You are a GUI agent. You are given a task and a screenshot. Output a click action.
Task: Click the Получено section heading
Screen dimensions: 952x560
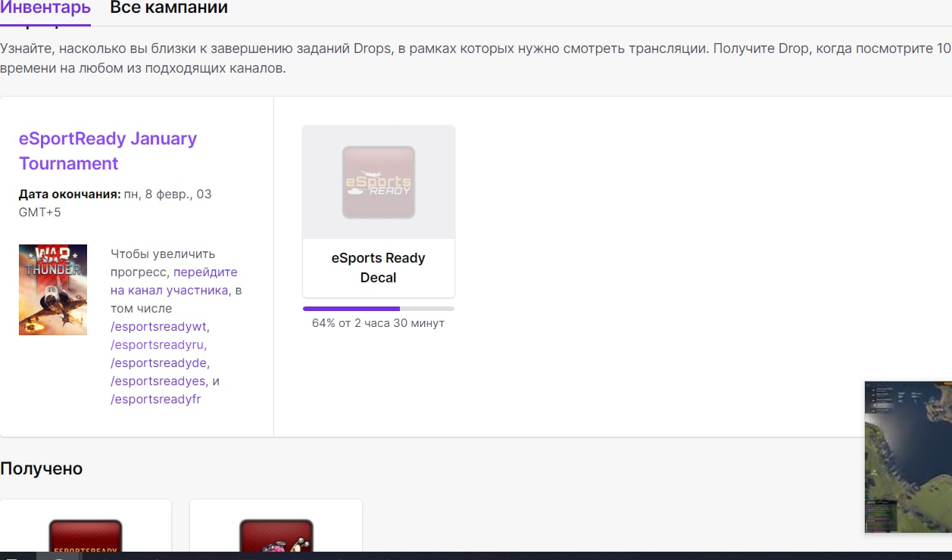[x=42, y=468]
